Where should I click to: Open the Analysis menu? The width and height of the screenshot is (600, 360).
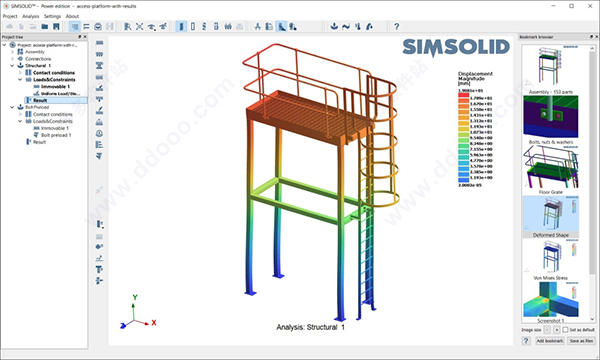point(31,16)
